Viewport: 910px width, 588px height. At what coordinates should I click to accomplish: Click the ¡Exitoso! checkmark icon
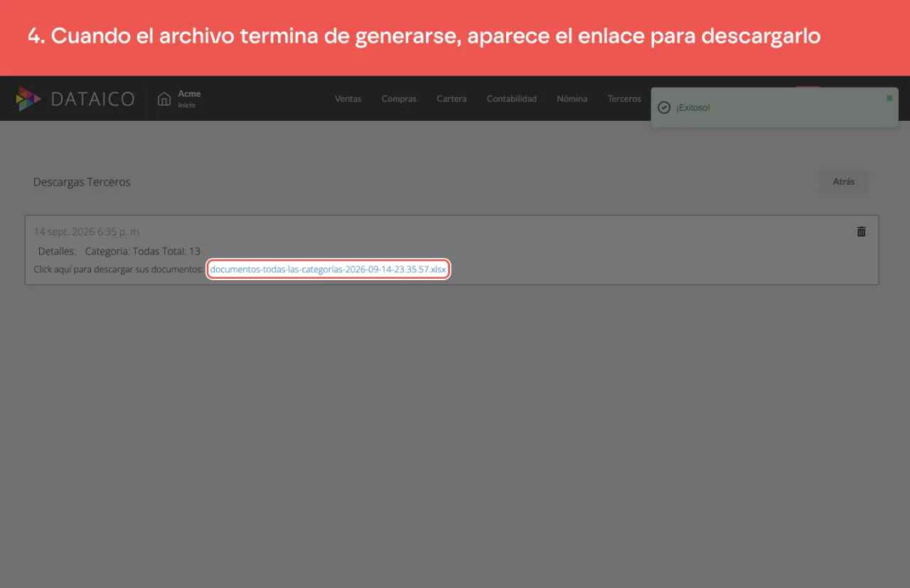(664, 107)
